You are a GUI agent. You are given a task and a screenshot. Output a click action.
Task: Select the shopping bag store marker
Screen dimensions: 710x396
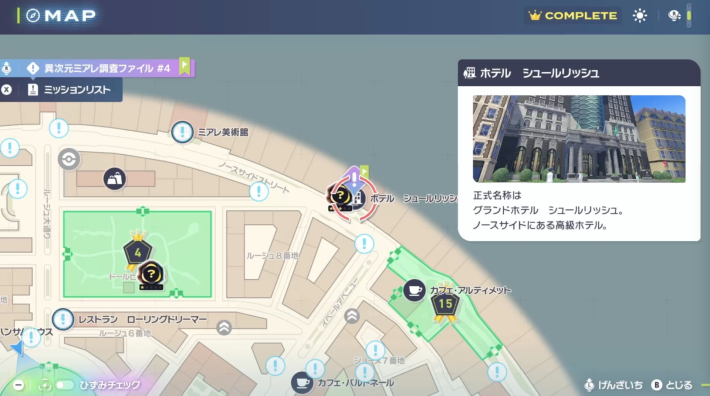pyautogui.click(x=115, y=179)
